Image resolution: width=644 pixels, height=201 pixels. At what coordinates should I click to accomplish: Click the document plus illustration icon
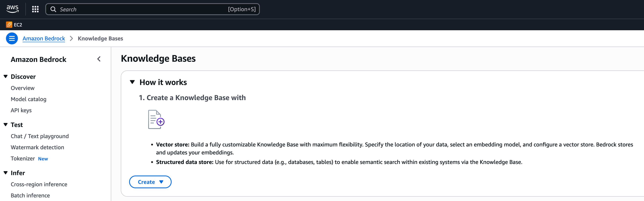click(x=156, y=119)
